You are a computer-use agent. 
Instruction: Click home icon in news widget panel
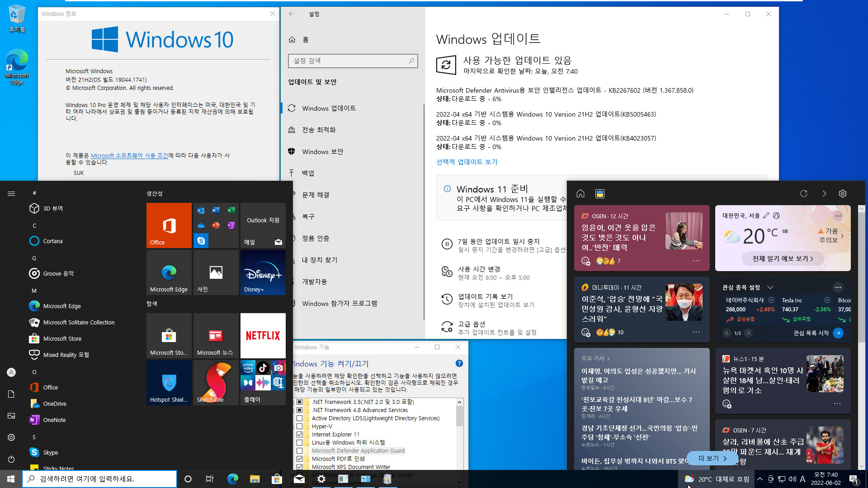coord(580,193)
